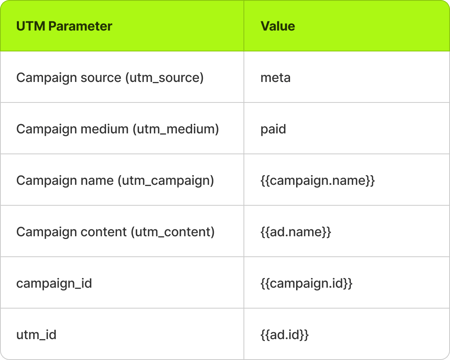Click the Campaign medium label text
450x360 pixels.
72,129
